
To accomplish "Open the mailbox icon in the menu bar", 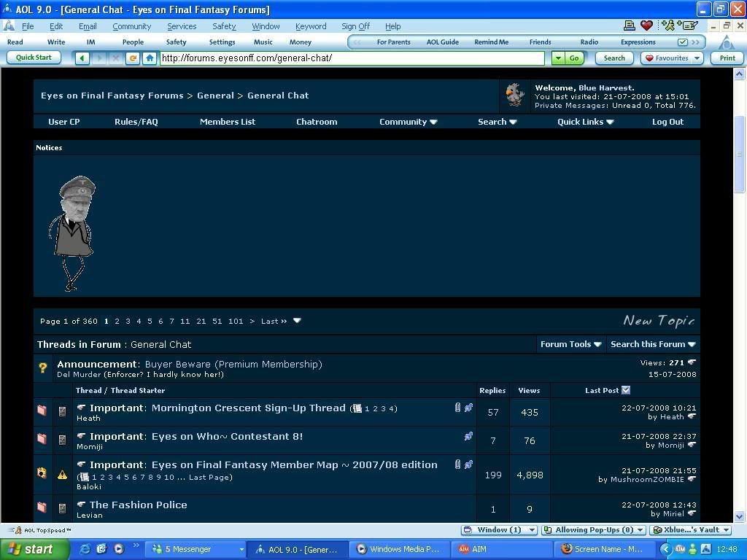I will 687,26.
